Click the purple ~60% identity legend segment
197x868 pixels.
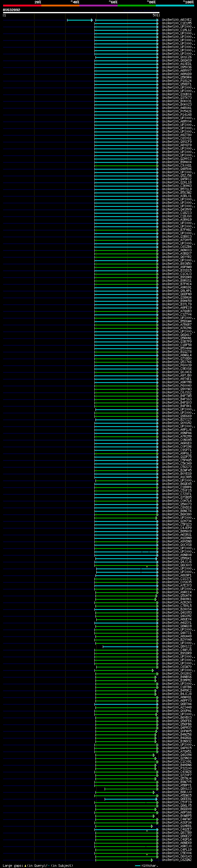coord(99,6)
